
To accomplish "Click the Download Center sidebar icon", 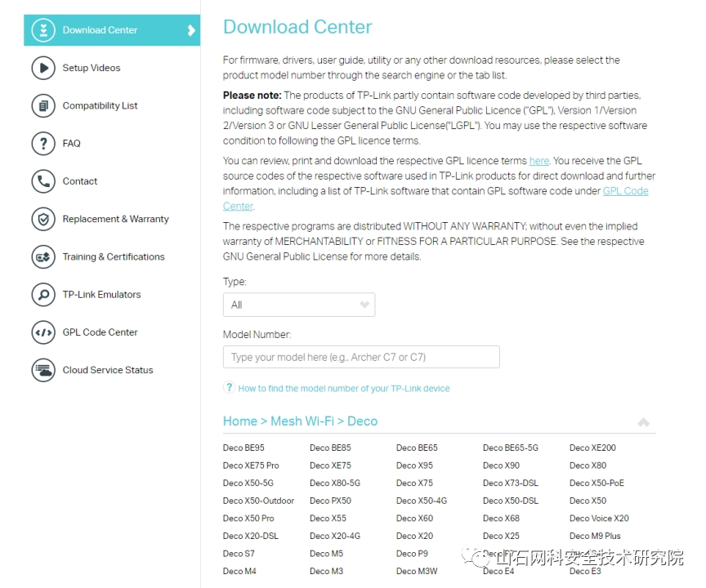I will 43,30.
